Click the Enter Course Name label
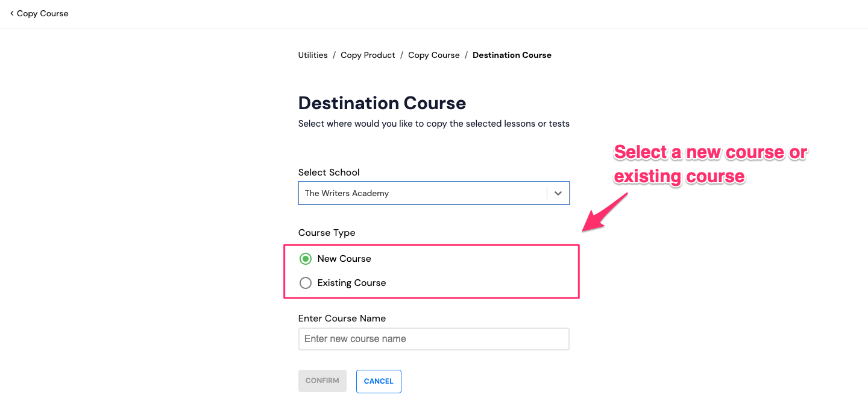This screenshot has width=868, height=412. [x=342, y=319]
